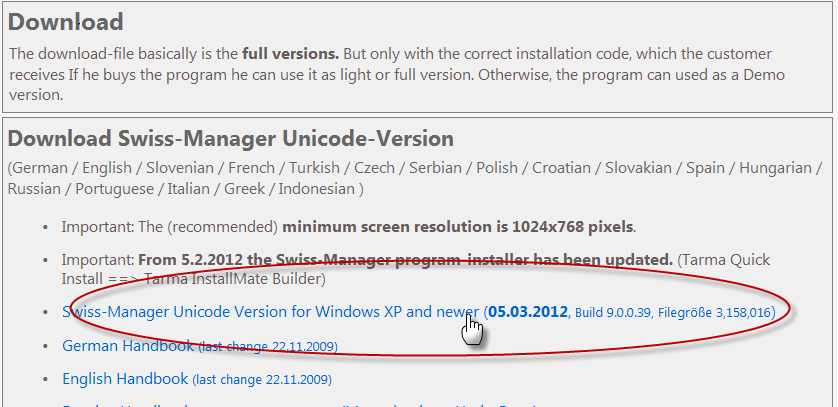Click English Handbook last change 22.11.2009 text
Viewport: 838px width, 407px height.
[x=262, y=380]
